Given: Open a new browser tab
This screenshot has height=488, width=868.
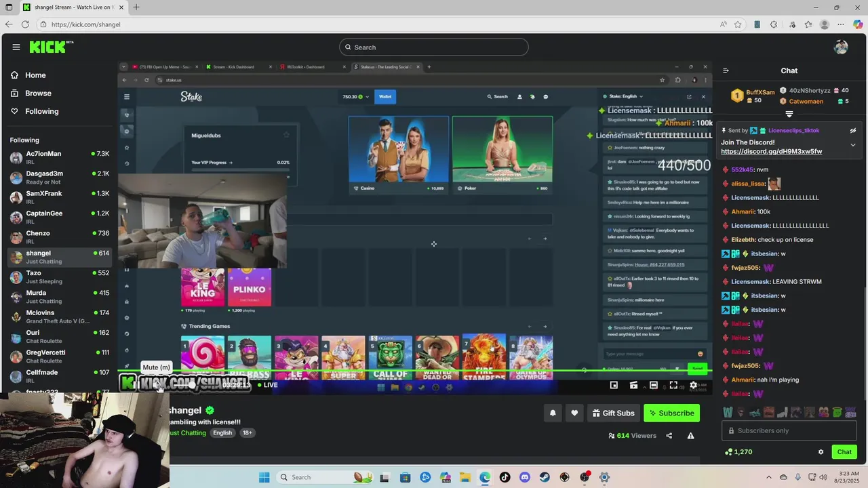Looking at the screenshot, I should click(136, 7).
